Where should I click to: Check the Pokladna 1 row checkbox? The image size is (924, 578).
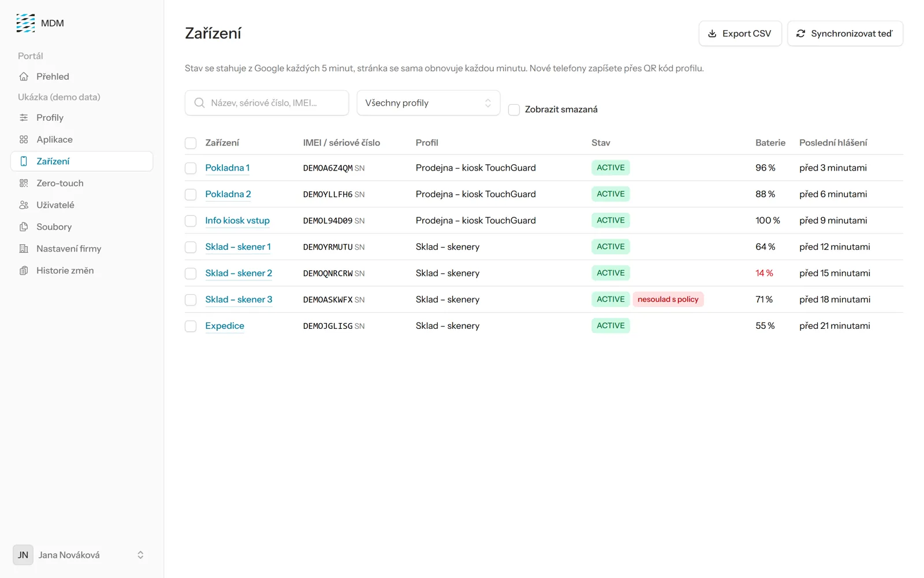point(191,168)
